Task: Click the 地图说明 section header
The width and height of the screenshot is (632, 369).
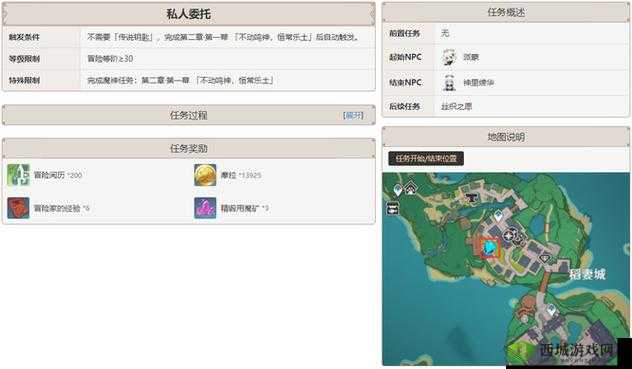Action: click(506, 137)
